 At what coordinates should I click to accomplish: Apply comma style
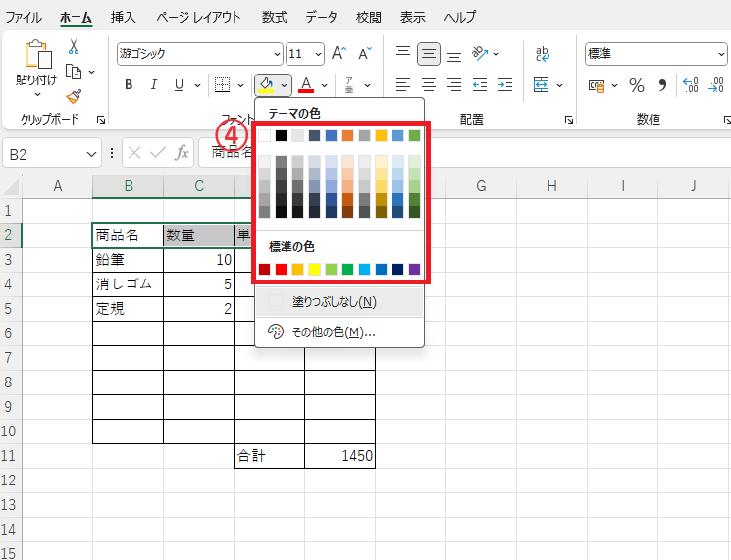click(662, 85)
